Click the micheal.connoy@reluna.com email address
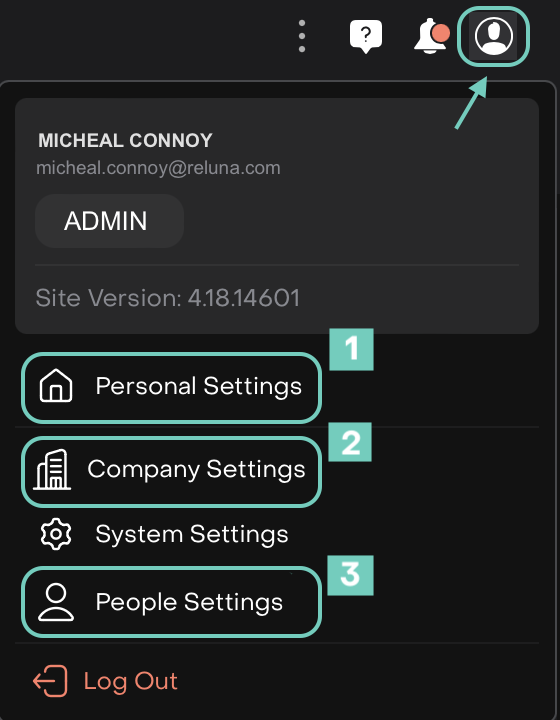This screenshot has width=560, height=720. point(158,168)
